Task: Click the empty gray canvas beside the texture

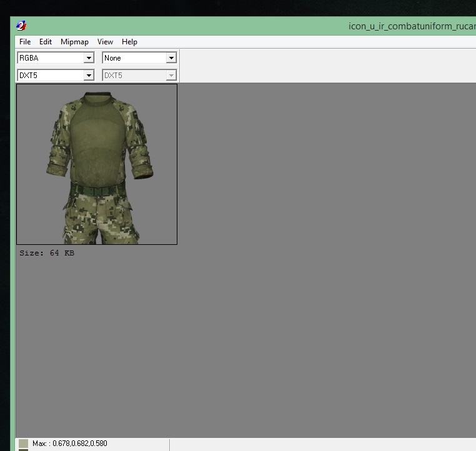Action: tap(325, 262)
